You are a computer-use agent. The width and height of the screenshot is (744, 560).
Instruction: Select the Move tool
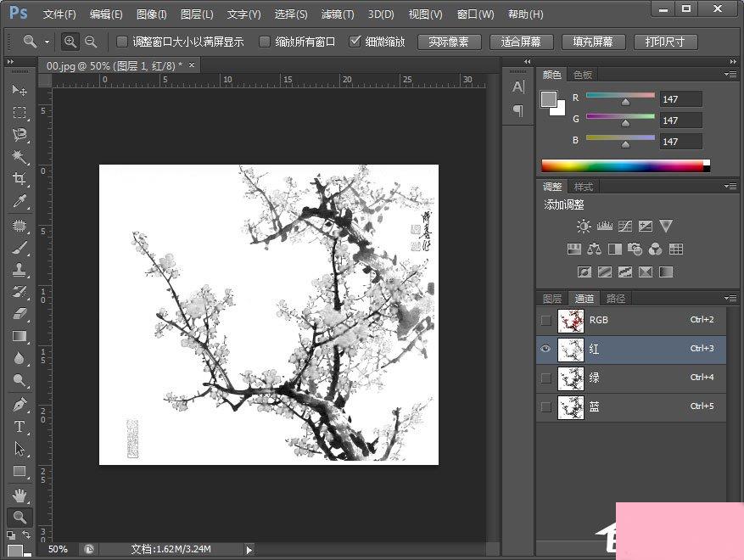[19, 90]
